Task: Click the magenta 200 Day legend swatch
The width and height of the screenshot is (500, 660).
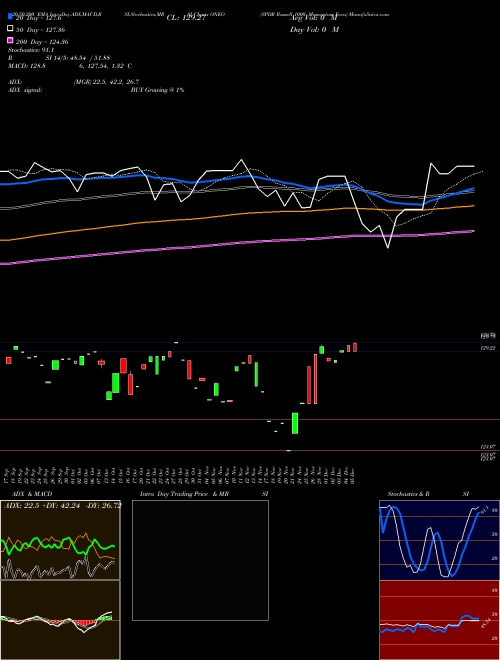Action: 10,40
